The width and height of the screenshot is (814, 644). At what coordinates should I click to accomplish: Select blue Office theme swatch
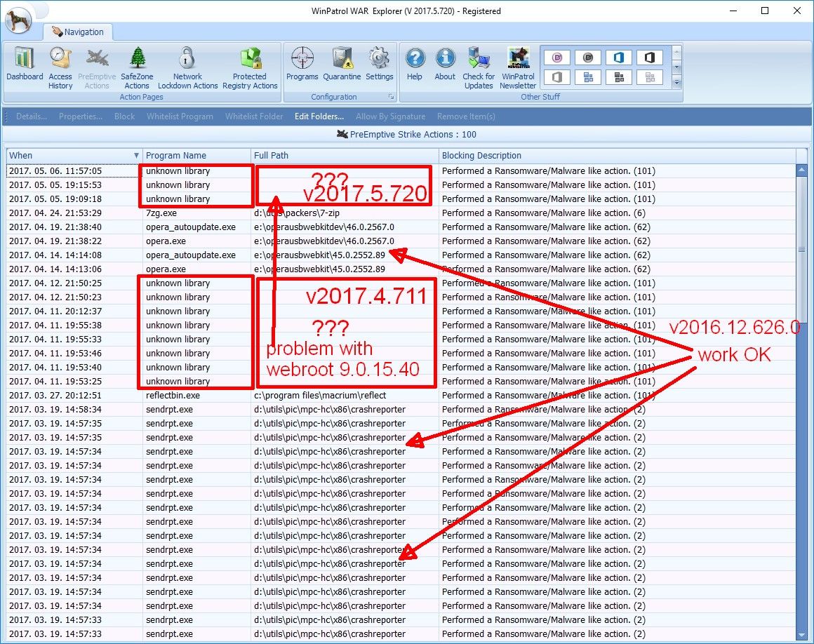pos(619,58)
